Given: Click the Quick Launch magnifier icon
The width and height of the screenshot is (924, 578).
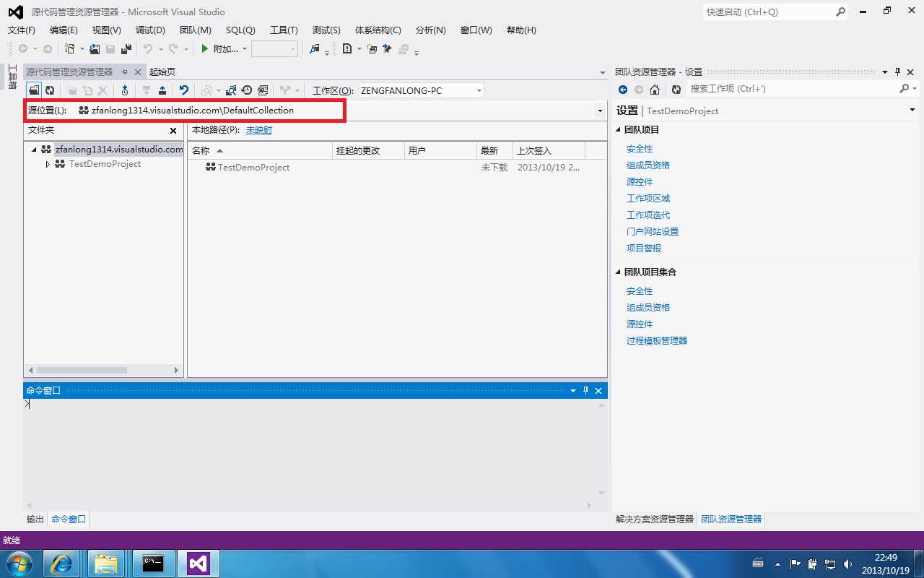Looking at the screenshot, I should pos(840,12).
